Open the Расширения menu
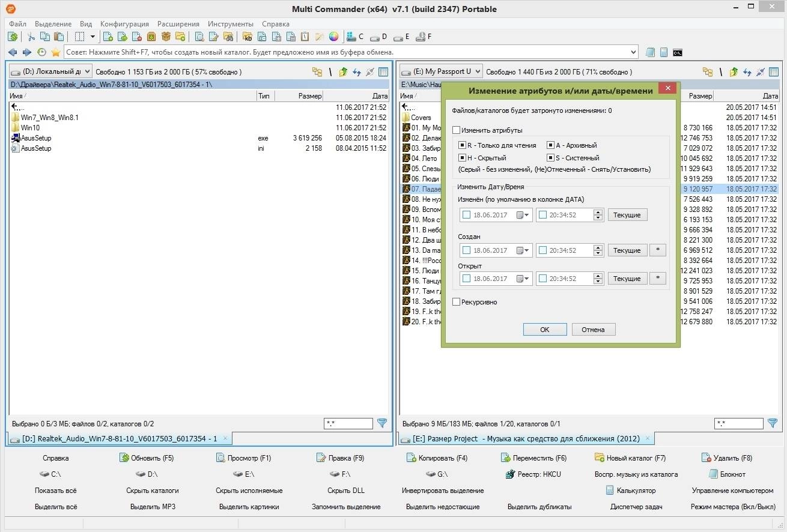The image size is (787, 532). tap(178, 24)
